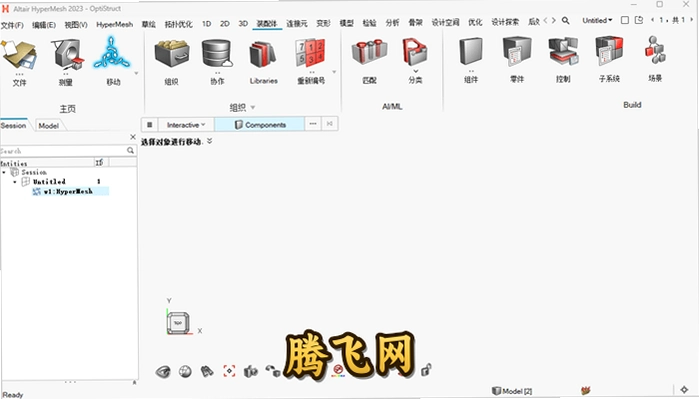Select the 测量 measure tool
Image resolution: width=699 pixels, height=399 pixels.
coord(66,54)
